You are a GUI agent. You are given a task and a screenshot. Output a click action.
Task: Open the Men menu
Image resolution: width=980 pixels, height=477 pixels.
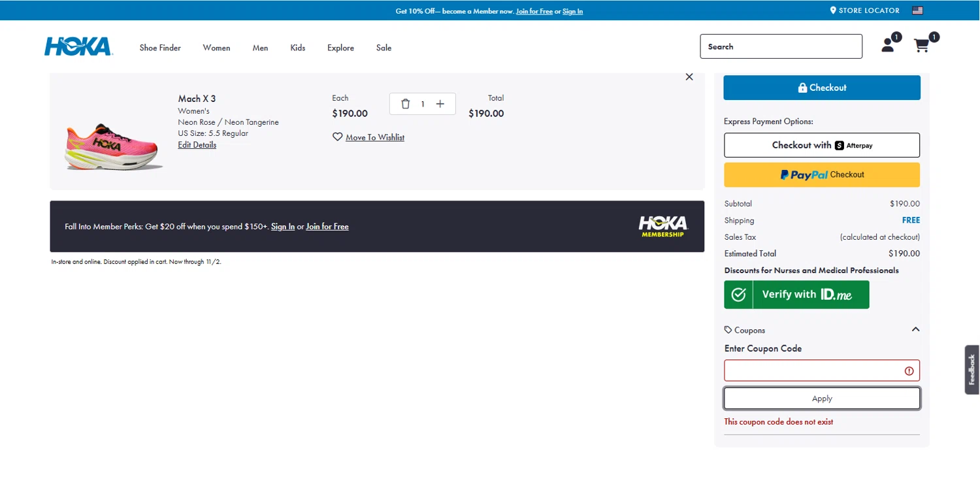click(260, 48)
